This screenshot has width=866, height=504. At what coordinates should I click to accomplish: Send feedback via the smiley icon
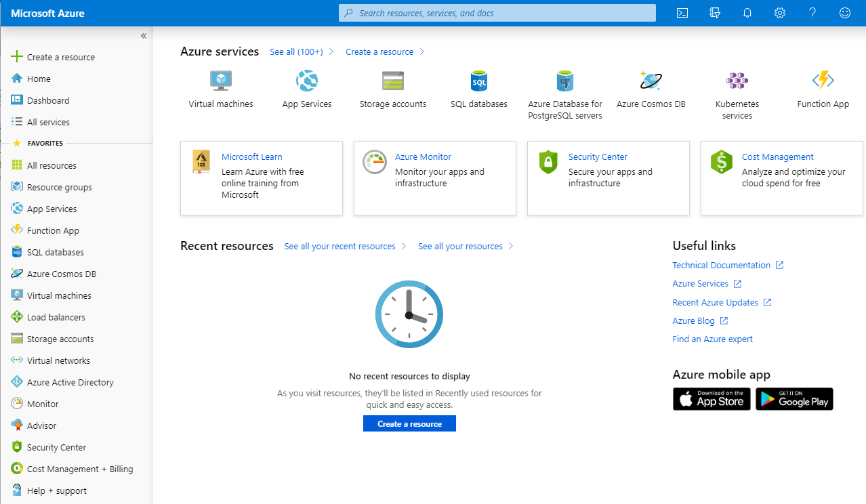pyautogui.click(x=844, y=13)
